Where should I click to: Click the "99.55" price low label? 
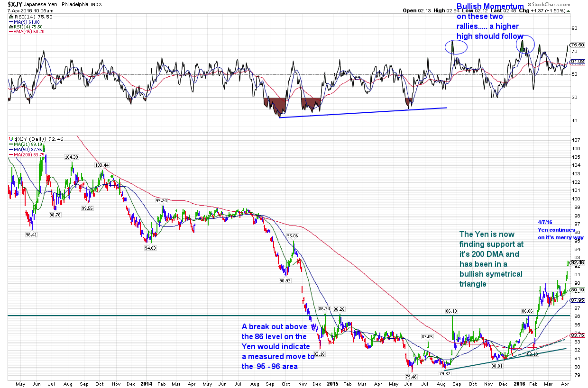(87, 208)
